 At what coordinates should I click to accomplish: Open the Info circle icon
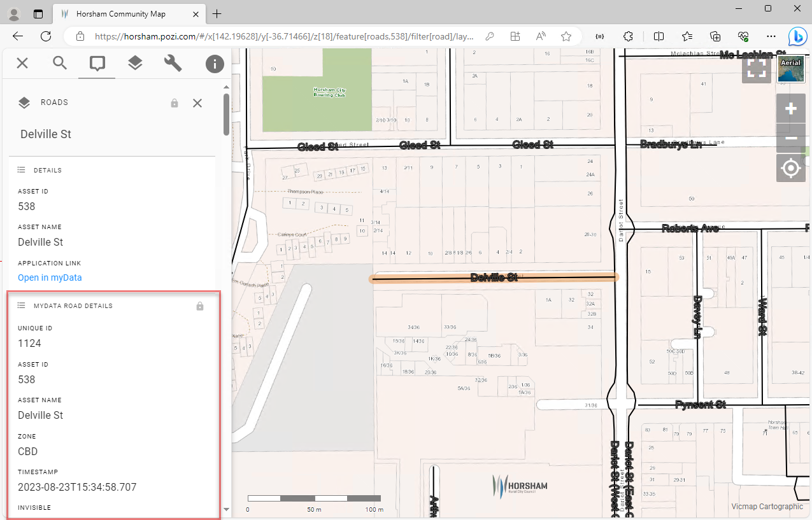click(x=215, y=63)
